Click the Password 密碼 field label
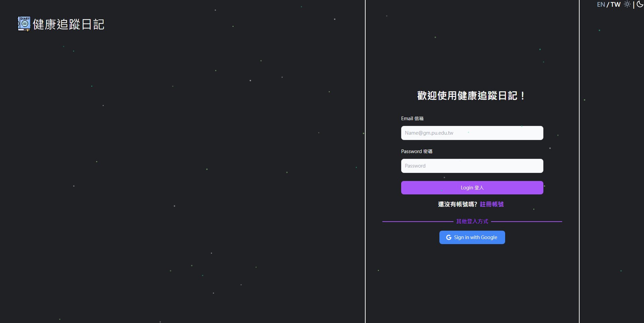Image resolution: width=644 pixels, height=323 pixels. click(417, 151)
